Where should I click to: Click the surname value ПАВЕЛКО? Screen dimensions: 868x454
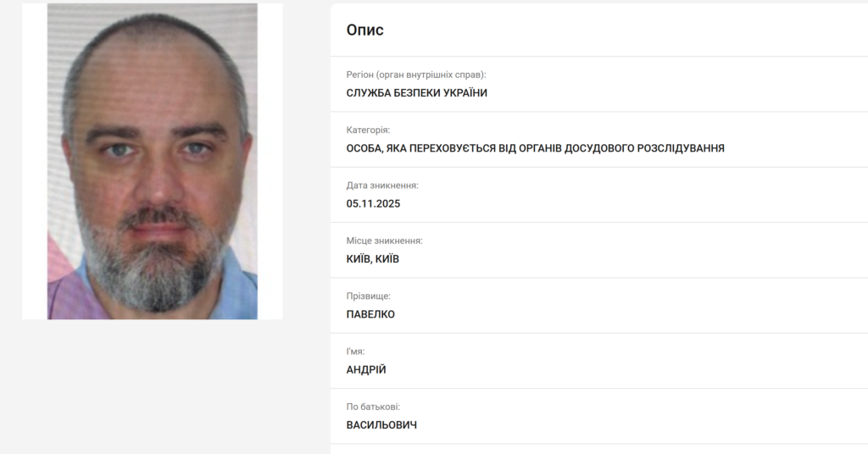(x=370, y=314)
